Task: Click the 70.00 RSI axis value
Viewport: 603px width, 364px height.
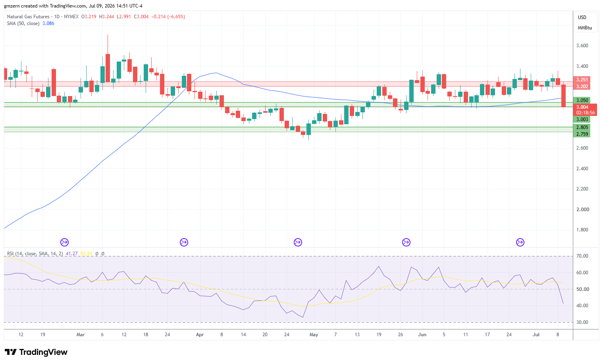Action: point(582,256)
